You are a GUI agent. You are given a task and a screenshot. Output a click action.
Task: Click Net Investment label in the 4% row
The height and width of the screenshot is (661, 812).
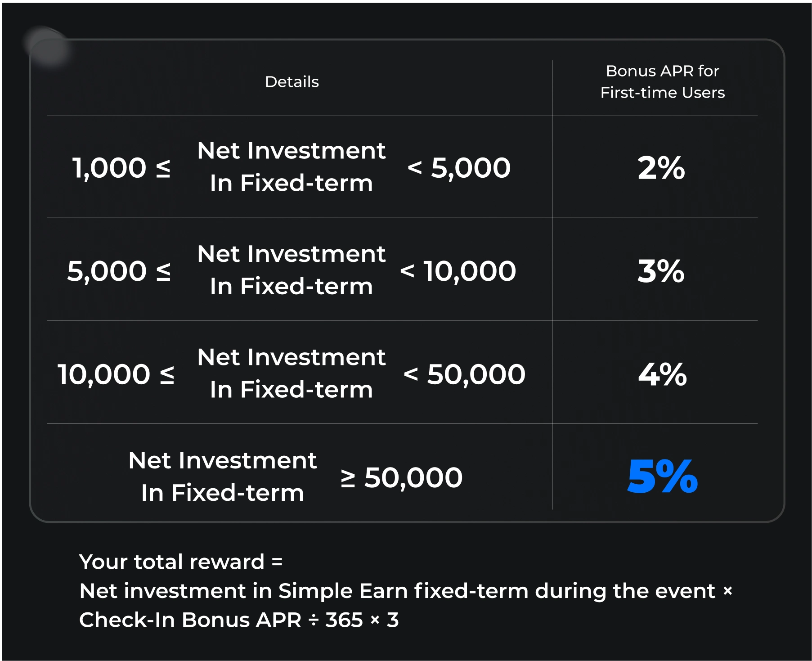tap(292, 358)
